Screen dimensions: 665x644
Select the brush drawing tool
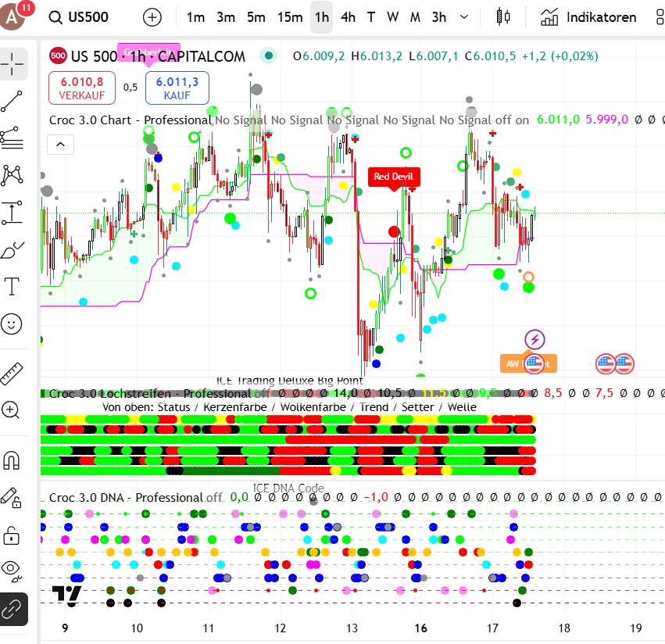(13, 250)
